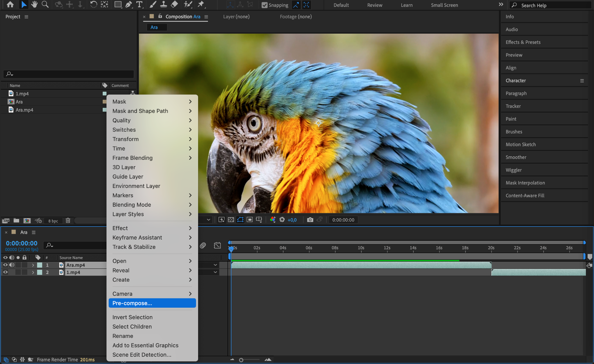Screen dimensions: 594x364
Task: Take snapshot with camera icon
Action: pos(310,220)
